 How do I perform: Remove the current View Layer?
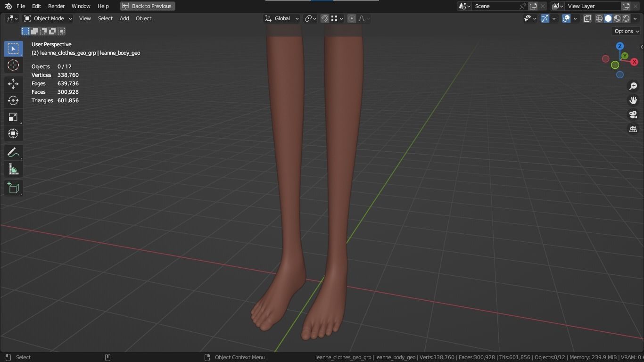coord(636,6)
